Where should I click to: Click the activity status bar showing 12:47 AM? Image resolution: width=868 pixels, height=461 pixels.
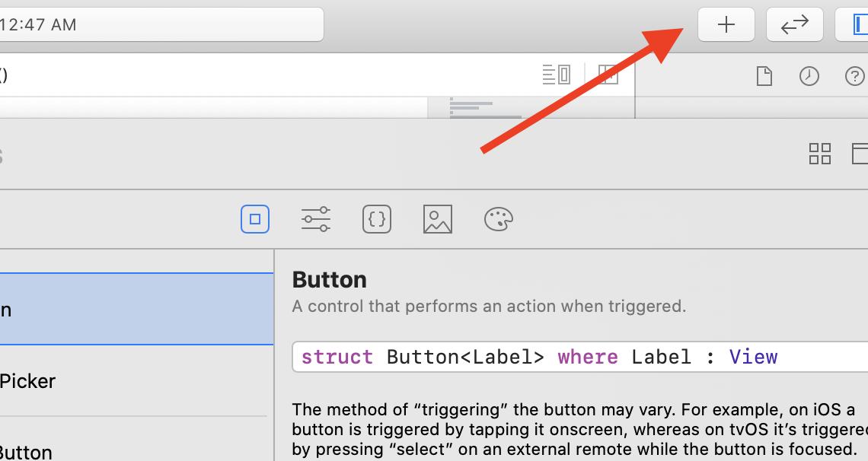click(x=160, y=24)
